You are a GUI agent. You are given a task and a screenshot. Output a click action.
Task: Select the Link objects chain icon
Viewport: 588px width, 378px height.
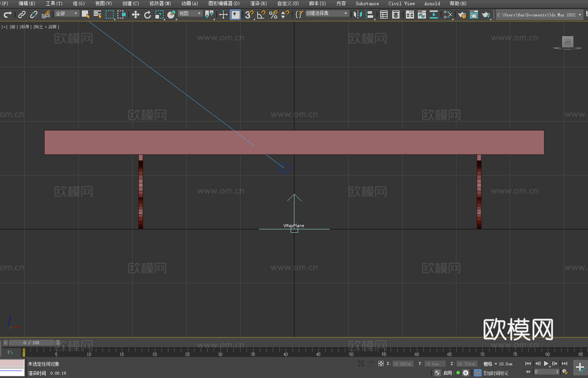22,14
